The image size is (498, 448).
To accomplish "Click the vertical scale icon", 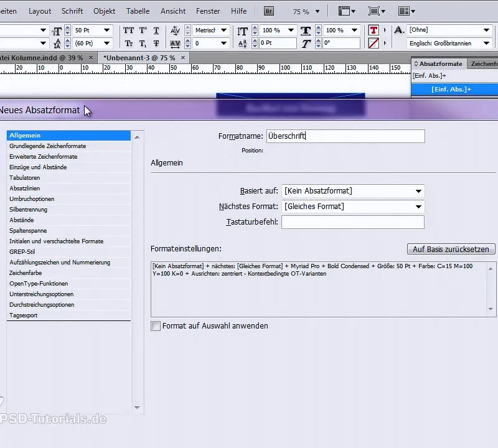I will 242,30.
